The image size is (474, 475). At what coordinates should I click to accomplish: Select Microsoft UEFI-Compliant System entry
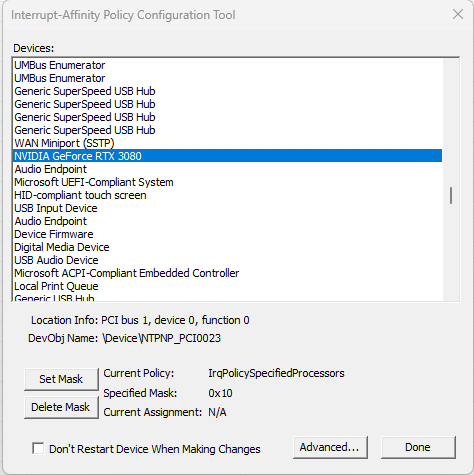pyautogui.click(x=227, y=182)
